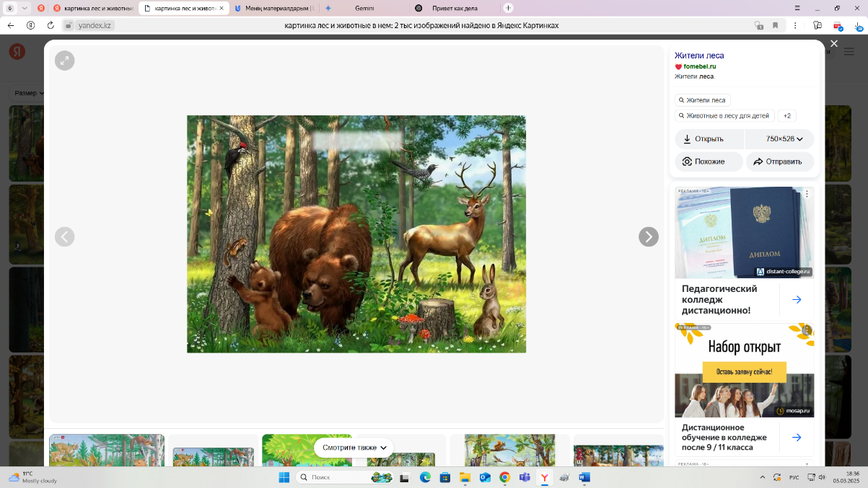
Task: Click the 'Открыть' download button
Action: tap(709, 139)
